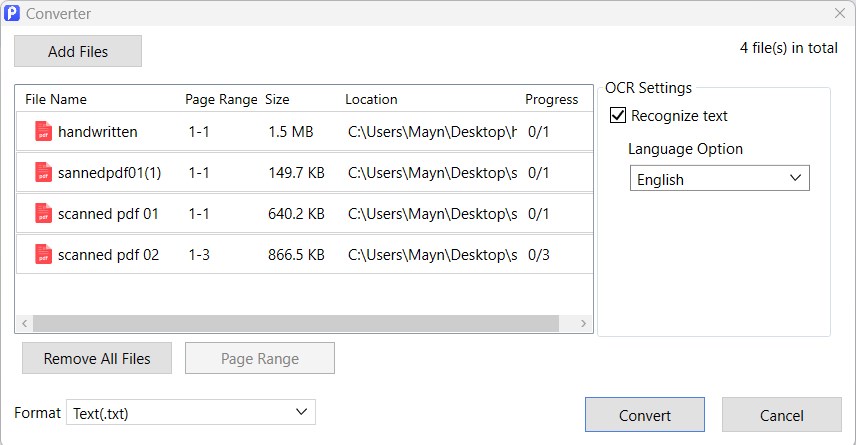The width and height of the screenshot is (856, 445).
Task: Click Remove All Files button
Action: pyautogui.click(x=97, y=358)
